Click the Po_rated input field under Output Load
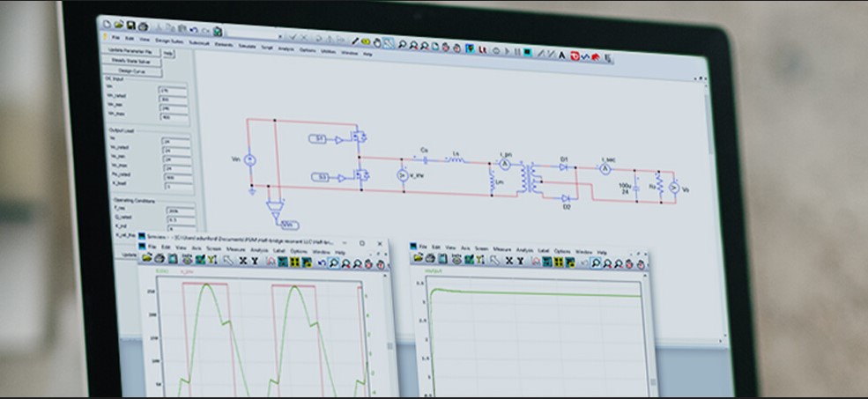The height and width of the screenshot is (399, 868). (x=178, y=176)
